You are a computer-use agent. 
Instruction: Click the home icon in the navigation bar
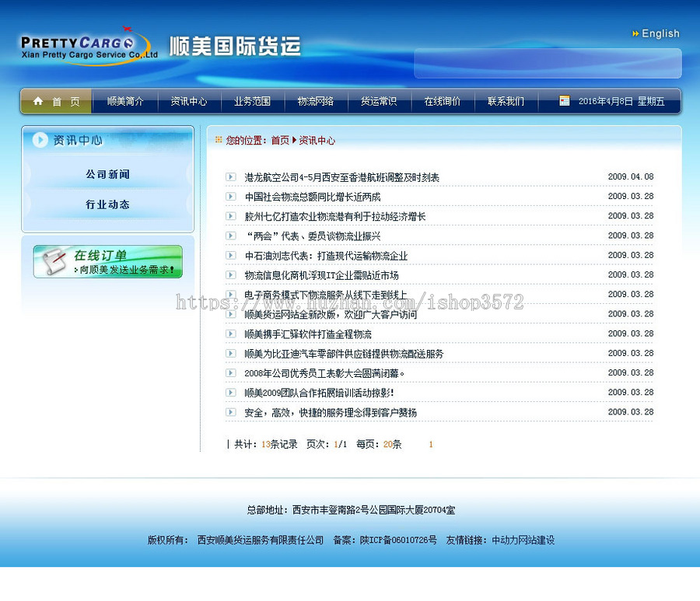tap(37, 100)
